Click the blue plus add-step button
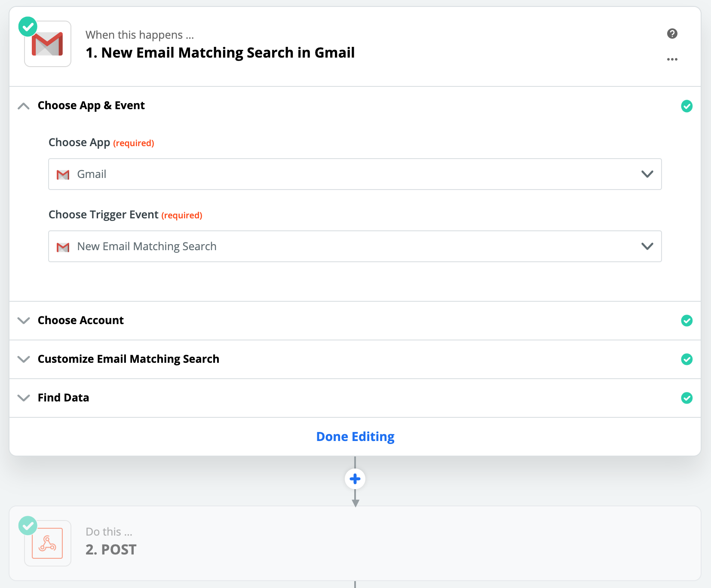 coord(355,479)
